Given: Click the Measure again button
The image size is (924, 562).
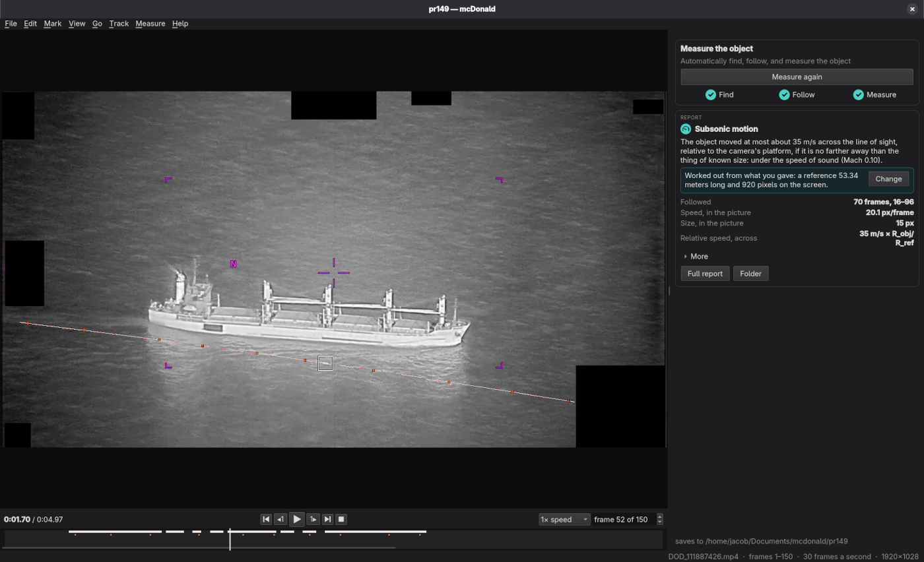Looking at the screenshot, I should point(797,77).
